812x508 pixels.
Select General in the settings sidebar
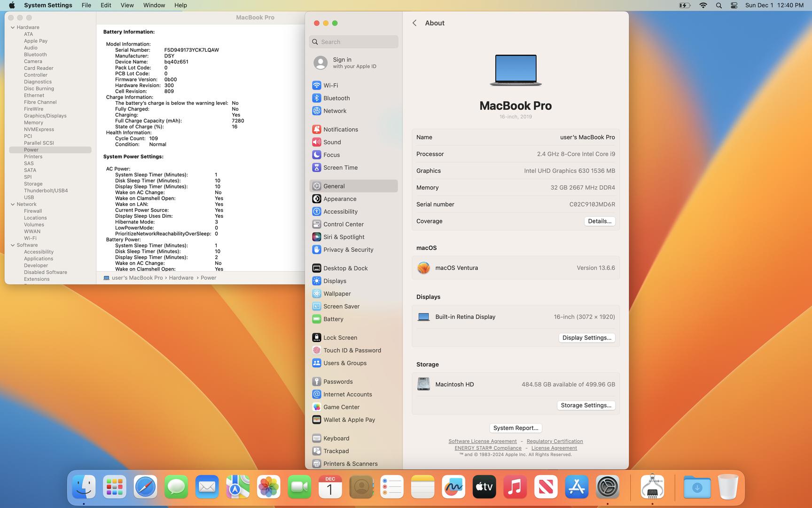coord(353,186)
